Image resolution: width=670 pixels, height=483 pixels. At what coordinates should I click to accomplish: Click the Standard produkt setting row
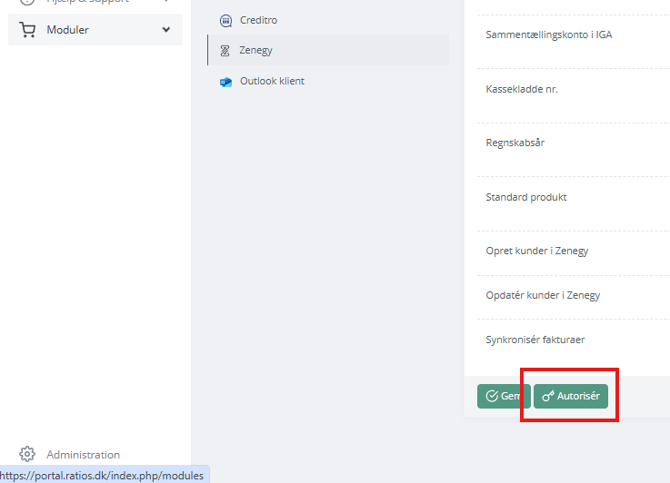(526, 197)
